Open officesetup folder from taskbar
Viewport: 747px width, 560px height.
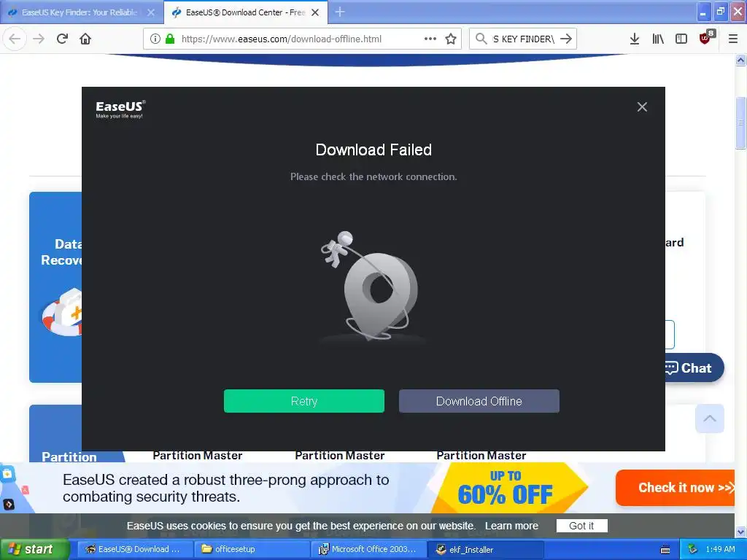[252, 549]
